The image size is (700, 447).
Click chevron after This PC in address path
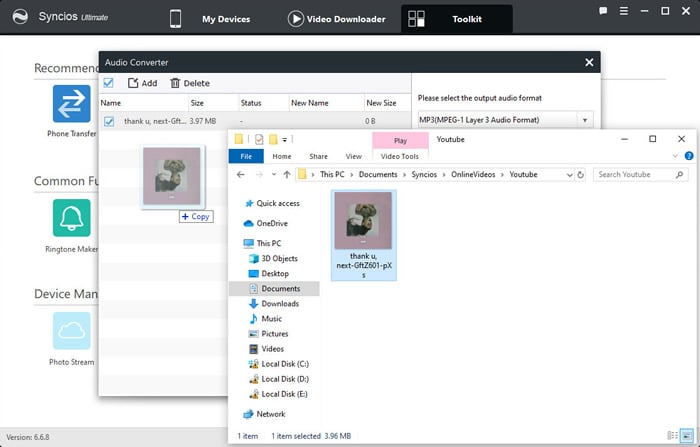click(352, 175)
